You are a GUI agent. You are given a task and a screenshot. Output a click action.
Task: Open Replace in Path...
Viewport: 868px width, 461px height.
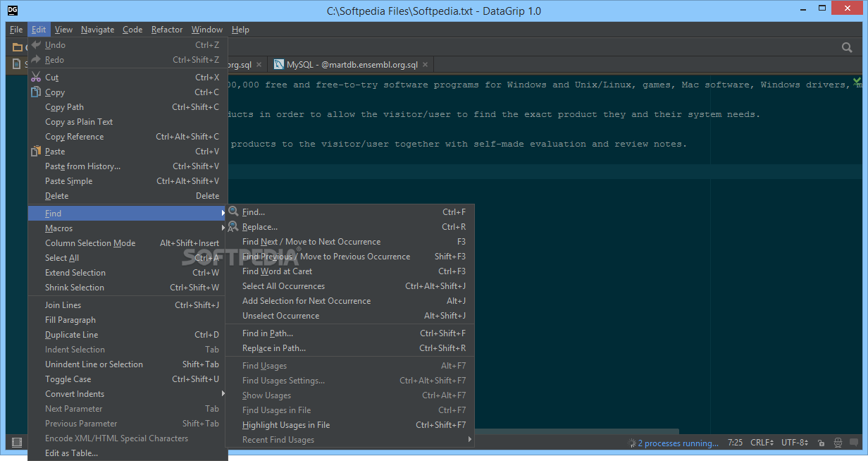click(x=350, y=348)
